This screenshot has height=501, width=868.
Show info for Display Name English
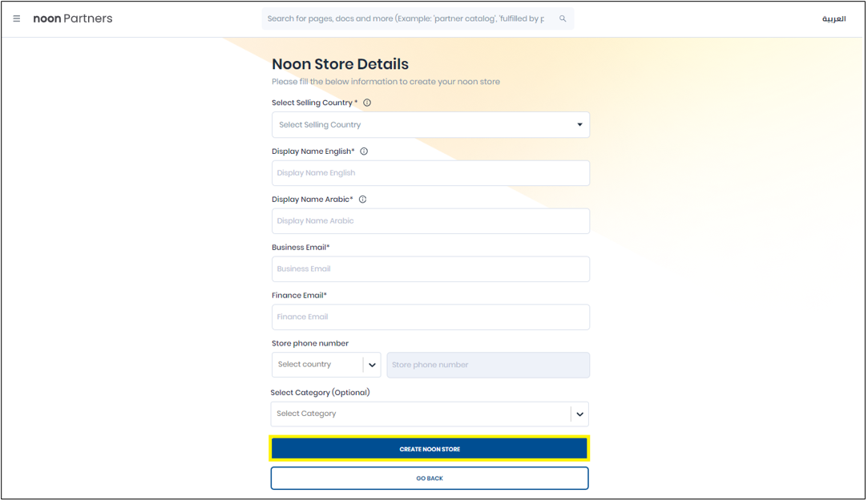click(x=364, y=152)
